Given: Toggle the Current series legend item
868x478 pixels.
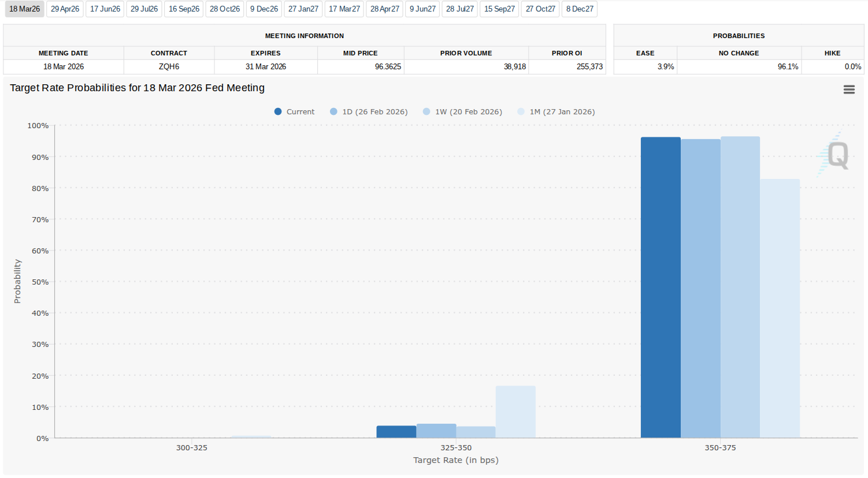Looking at the screenshot, I should tap(295, 112).
